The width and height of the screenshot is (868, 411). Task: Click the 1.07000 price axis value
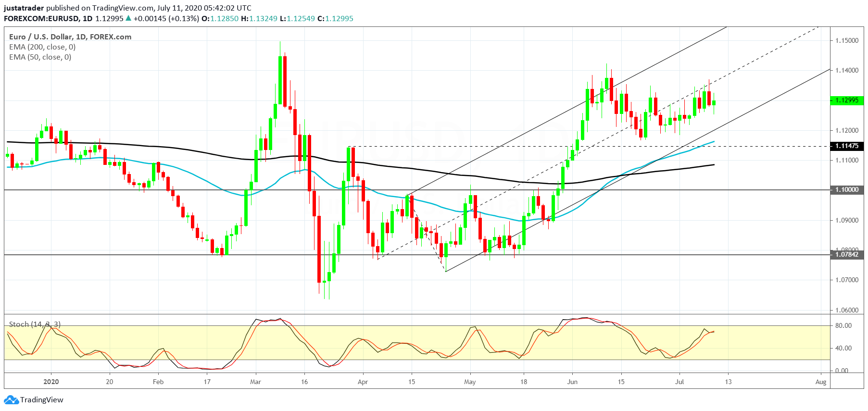coord(847,280)
